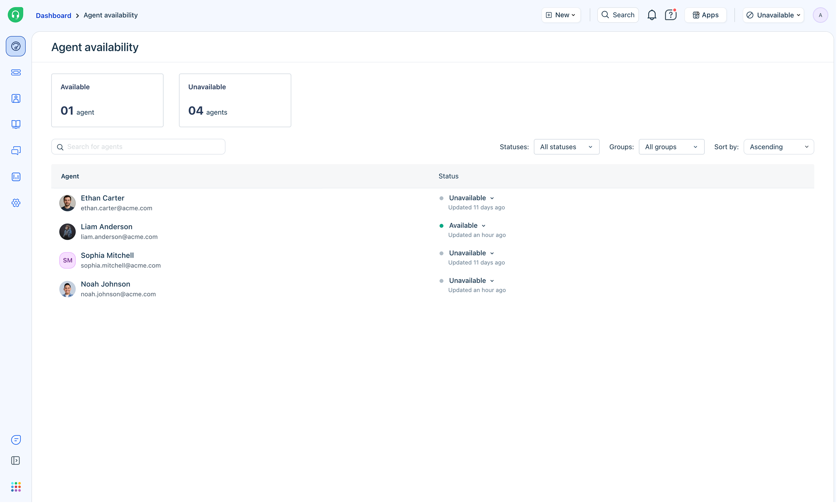Expand the All groups dropdown
Screen dimensions: 837x504
point(671,147)
